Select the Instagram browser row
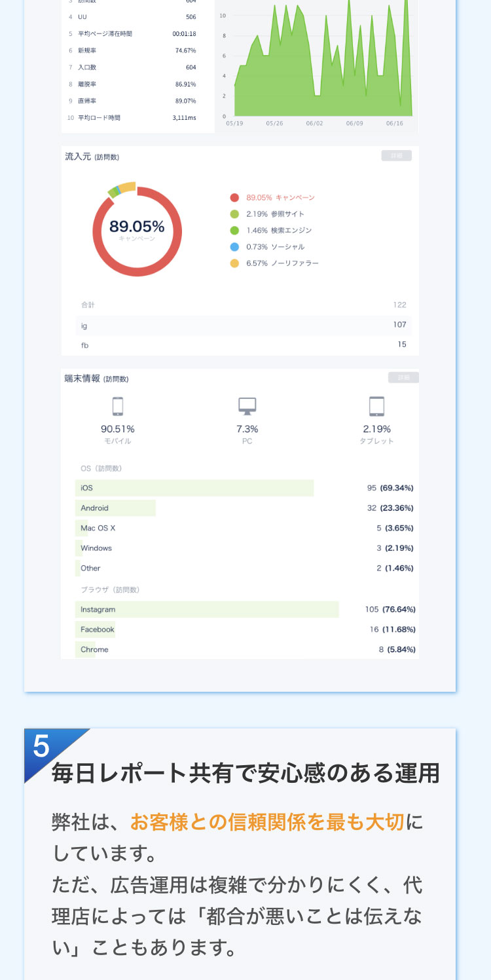The image size is (491, 980). [245, 609]
